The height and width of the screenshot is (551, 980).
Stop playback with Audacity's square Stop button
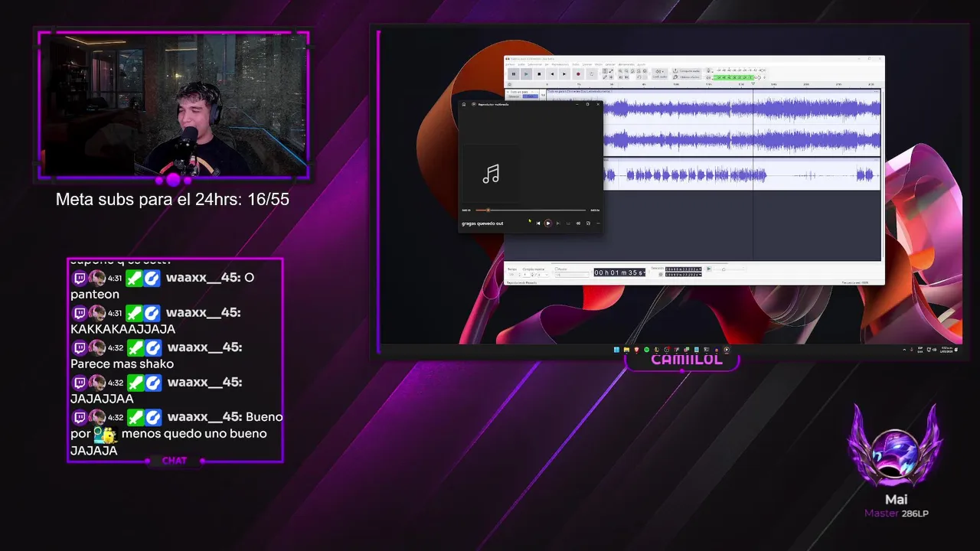[539, 74]
